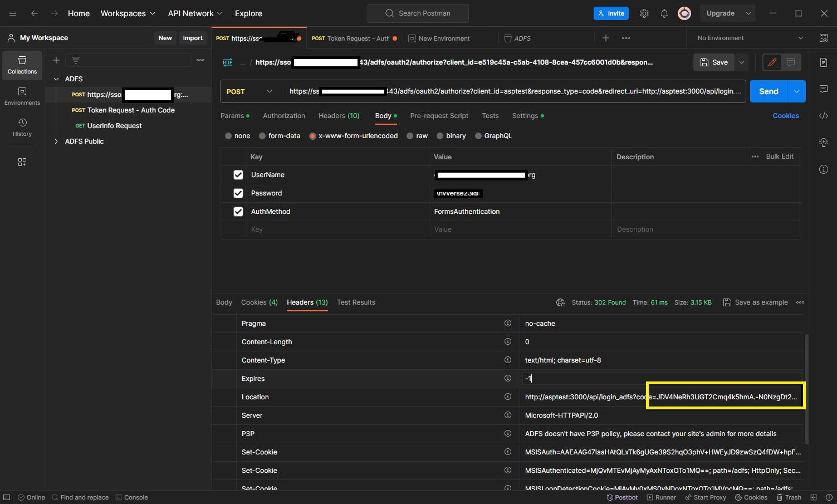837x504 pixels.
Task: Open the API Network dropdown
Action: coord(195,13)
